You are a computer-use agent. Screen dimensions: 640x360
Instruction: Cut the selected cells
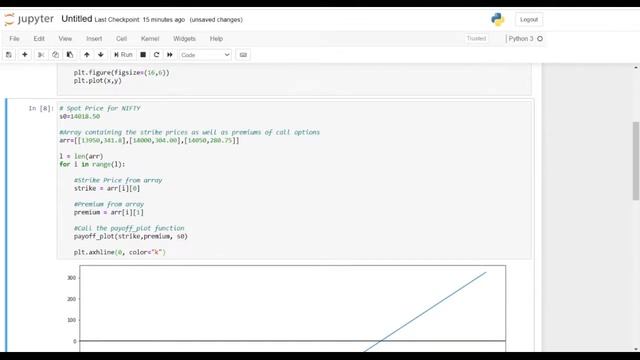tap(40, 55)
